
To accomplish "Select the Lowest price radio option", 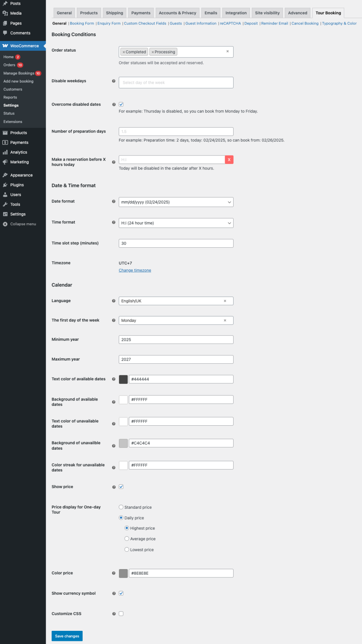I will [x=127, y=549].
